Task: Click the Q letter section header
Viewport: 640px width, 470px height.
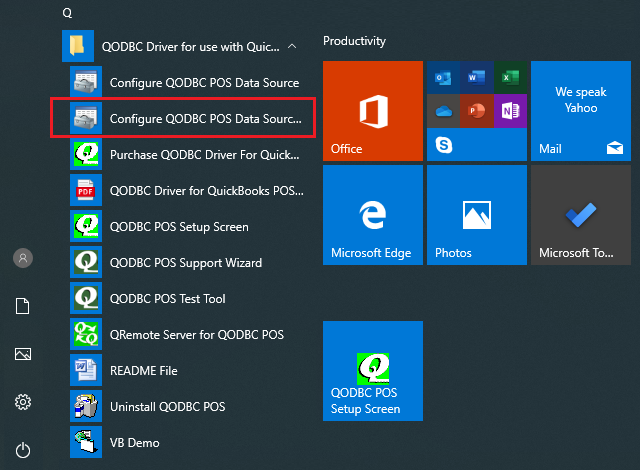Action: (67, 13)
